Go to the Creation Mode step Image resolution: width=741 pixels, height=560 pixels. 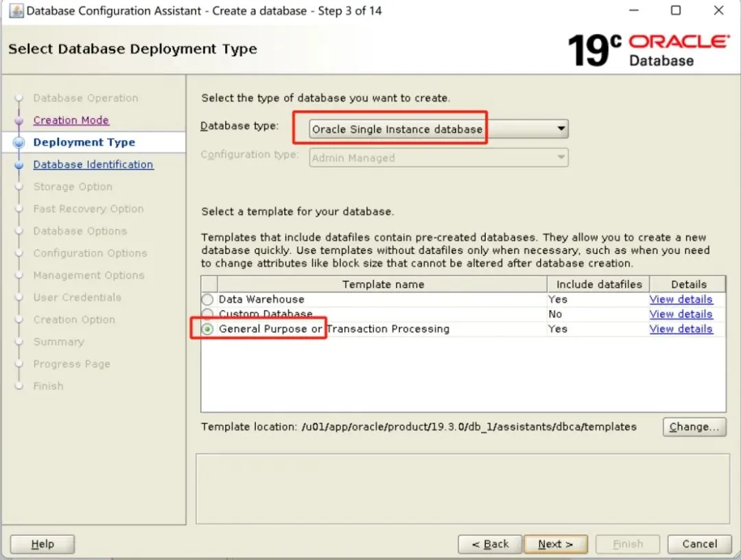coord(71,120)
